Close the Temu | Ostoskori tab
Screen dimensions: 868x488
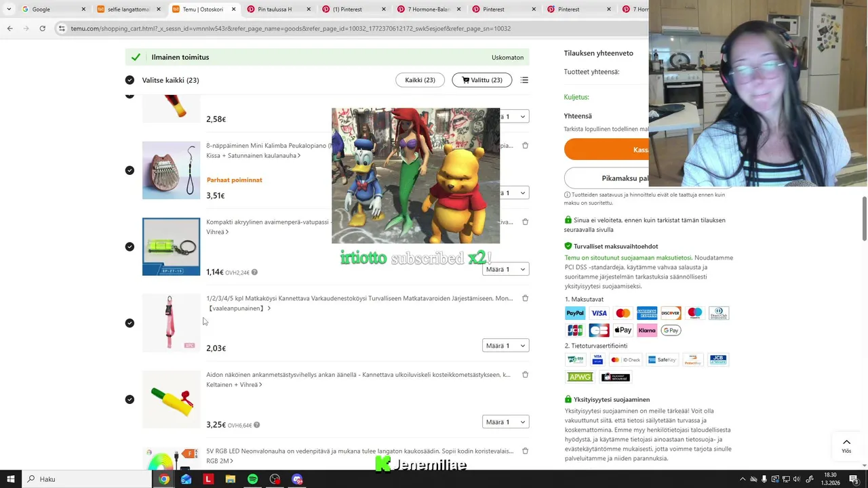(234, 9)
